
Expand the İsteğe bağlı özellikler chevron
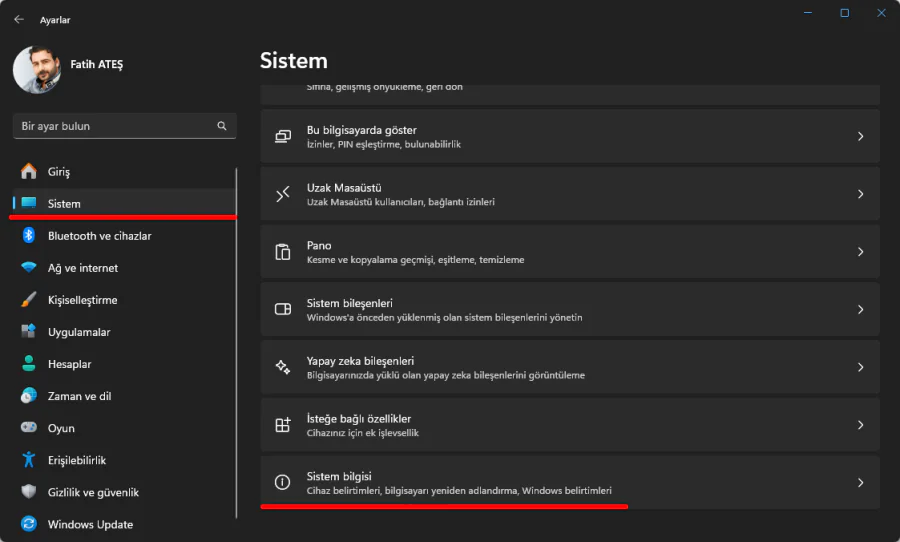point(860,425)
